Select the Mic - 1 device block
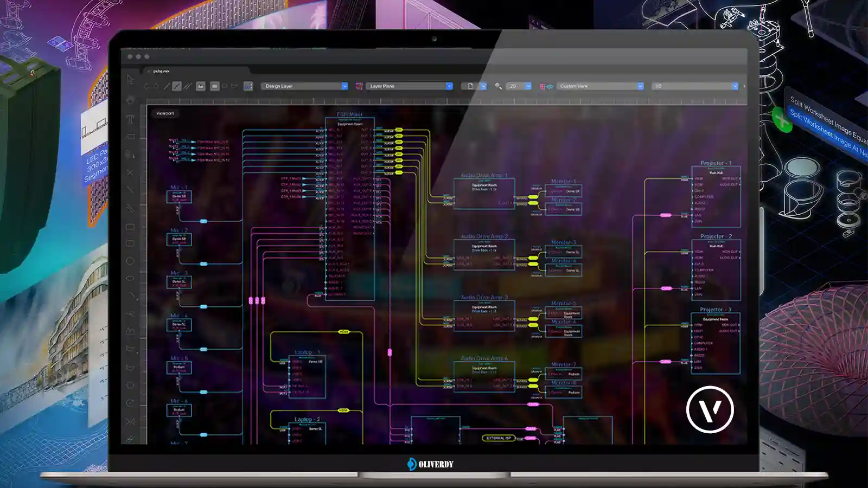868x488 pixels. coord(179,196)
